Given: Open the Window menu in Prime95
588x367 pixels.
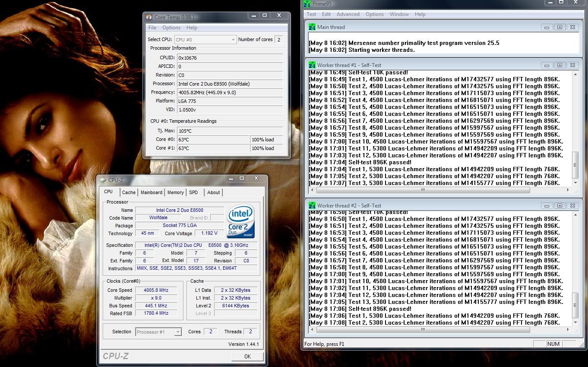Looking at the screenshot, I should [399, 14].
